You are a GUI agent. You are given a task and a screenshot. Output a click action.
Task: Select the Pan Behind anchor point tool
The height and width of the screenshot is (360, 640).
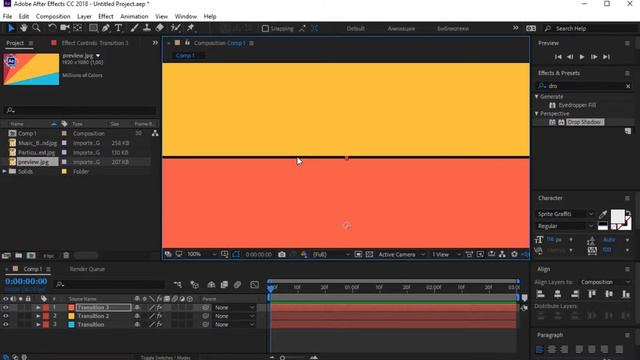coord(78,28)
